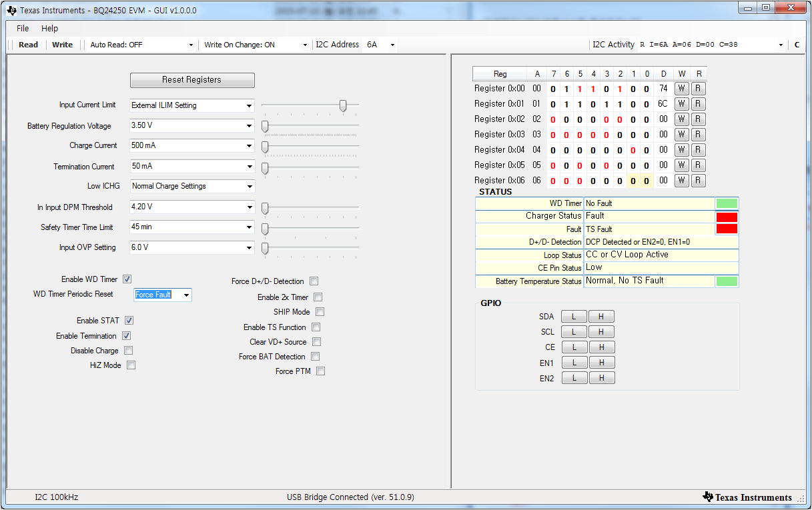This screenshot has width=812, height=510.
Task: Read Register 0x02 using R button
Action: (698, 119)
